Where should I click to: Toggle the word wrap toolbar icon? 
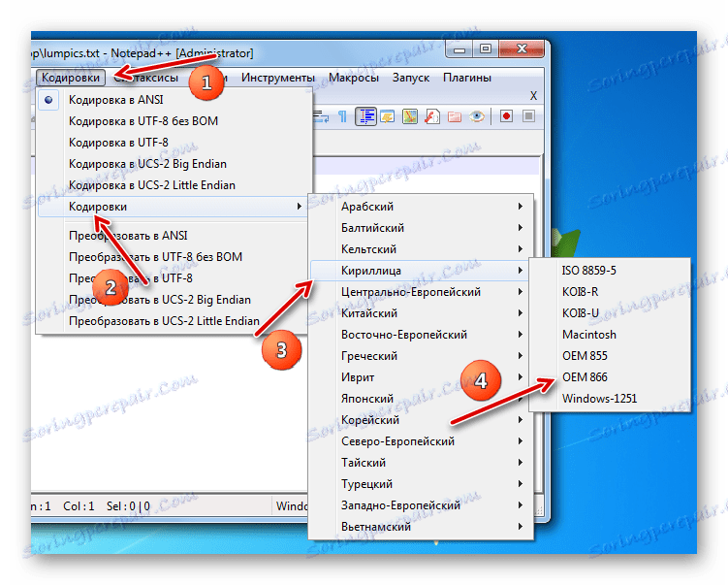321,116
